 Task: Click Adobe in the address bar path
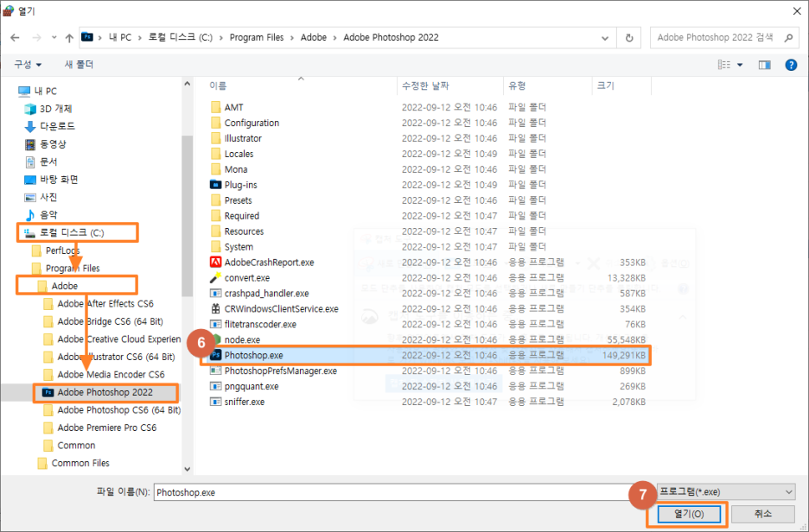coord(314,38)
